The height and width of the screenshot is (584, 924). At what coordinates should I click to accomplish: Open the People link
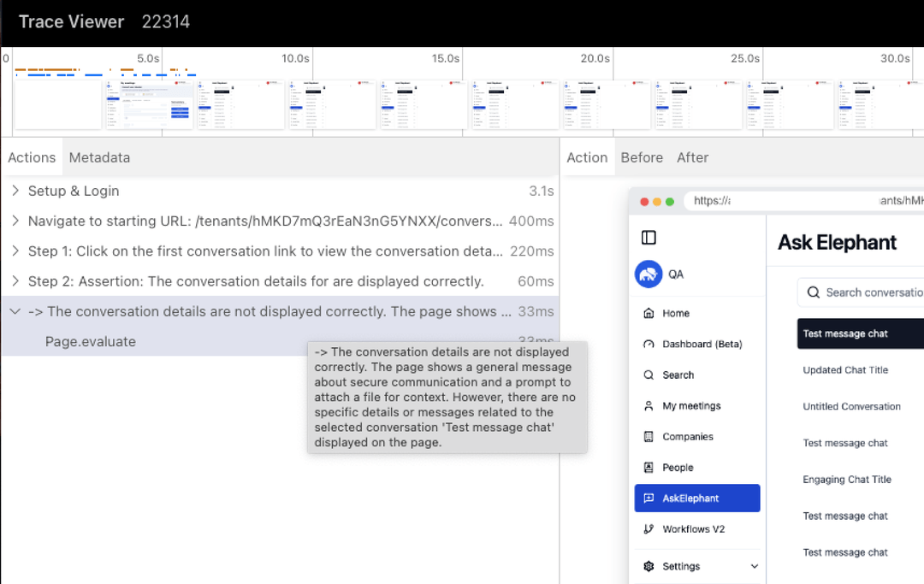click(x=678, y=468)
